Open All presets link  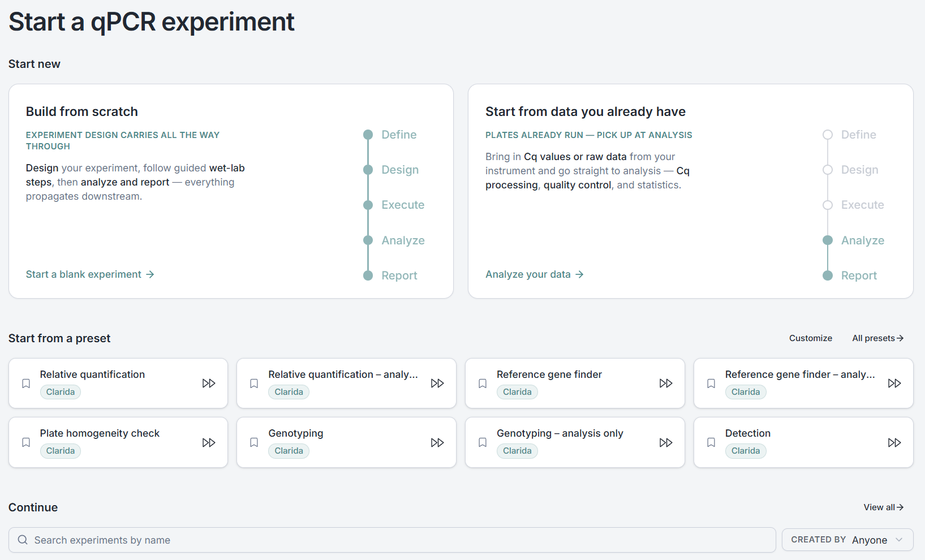pyautogui.click(x=878, y=338)
